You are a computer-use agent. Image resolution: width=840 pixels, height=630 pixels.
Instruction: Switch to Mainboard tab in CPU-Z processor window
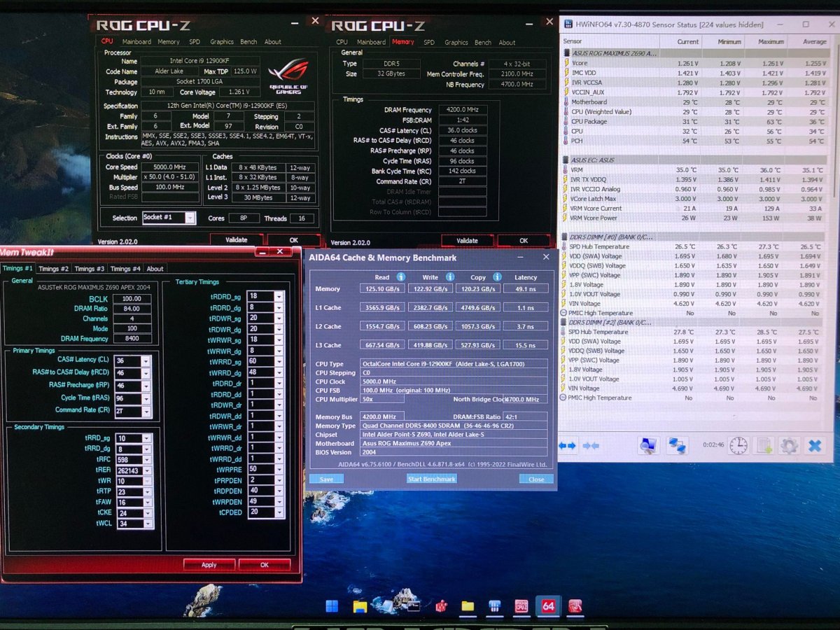[x=136, y=41]
